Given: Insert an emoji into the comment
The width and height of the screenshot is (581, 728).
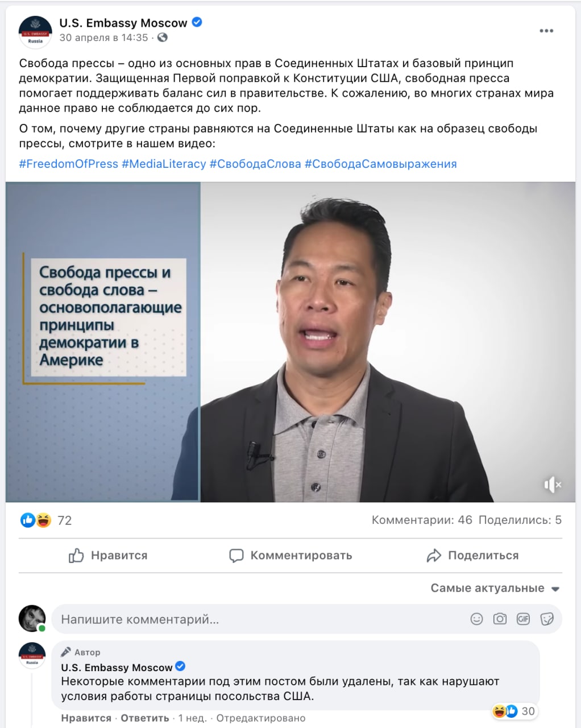Looking at the screenshot, I should coord(476,619).
